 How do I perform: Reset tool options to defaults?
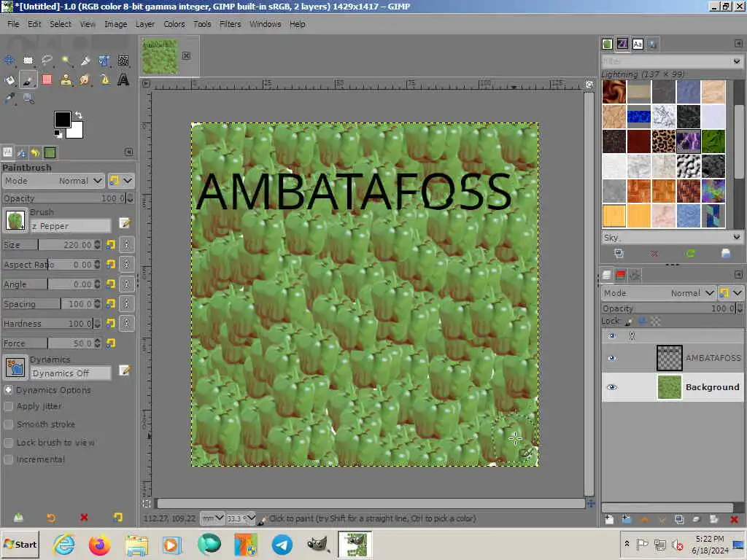click(x=117, y=517)
